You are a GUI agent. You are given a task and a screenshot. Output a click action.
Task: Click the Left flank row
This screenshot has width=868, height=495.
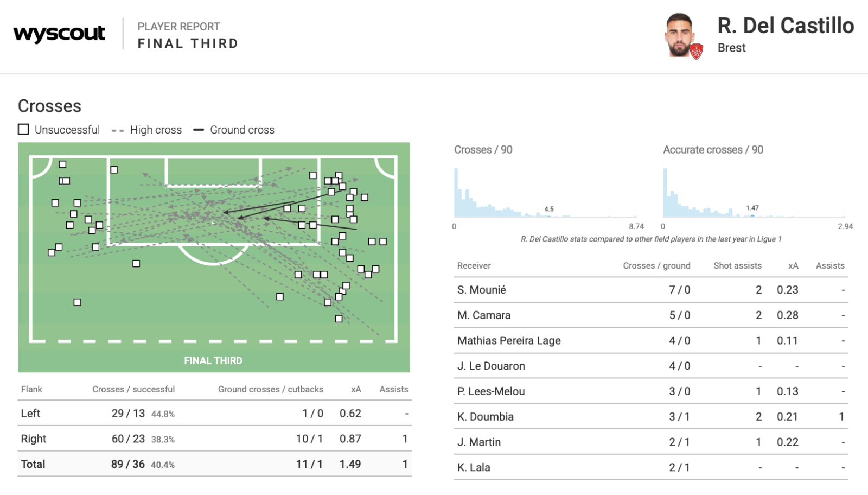pos(214,414)
